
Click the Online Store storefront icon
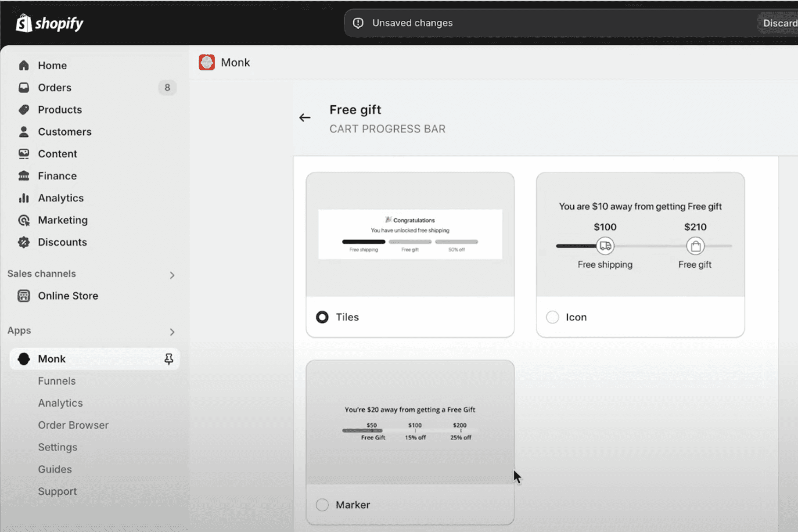[x=24, y=296]
